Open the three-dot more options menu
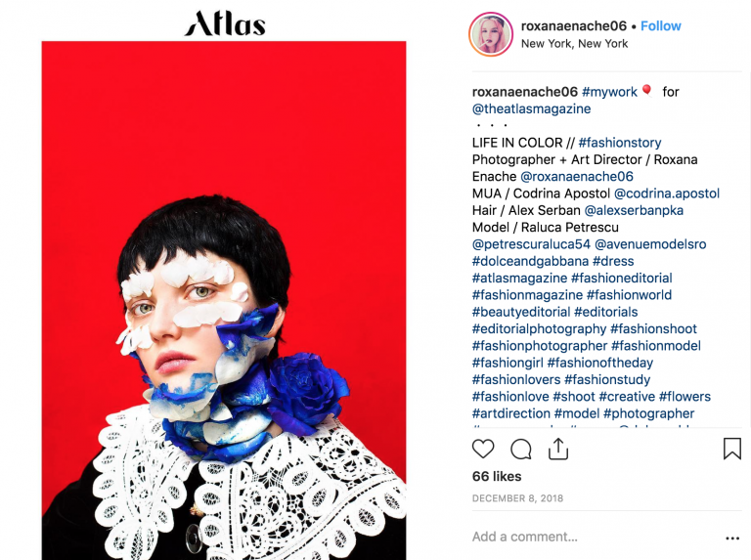The height and width of the screenshot is (560, 751). pos(732,538)
